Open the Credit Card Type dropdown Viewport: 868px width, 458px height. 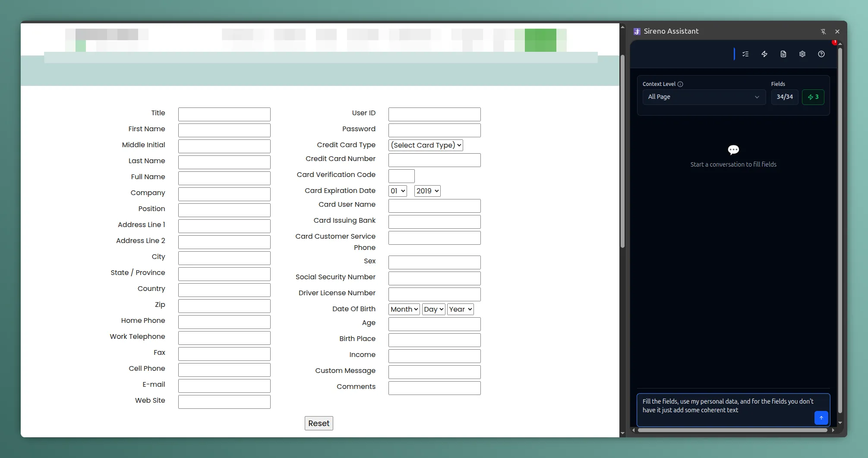[x=426, y=145]
